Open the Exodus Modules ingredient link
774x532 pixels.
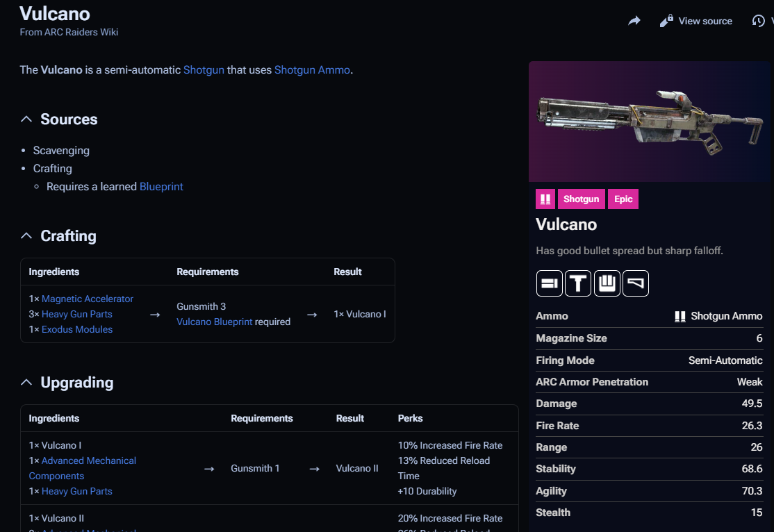pos(77,329)
